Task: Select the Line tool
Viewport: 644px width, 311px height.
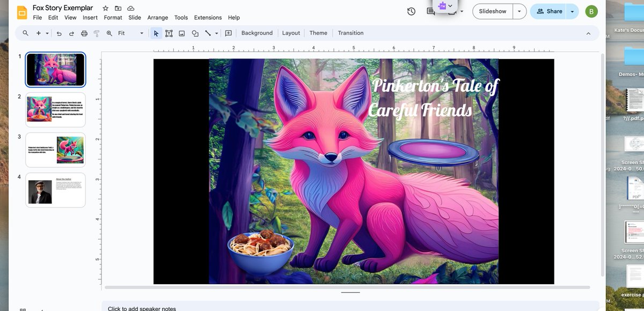Action: tap(208, 33)
